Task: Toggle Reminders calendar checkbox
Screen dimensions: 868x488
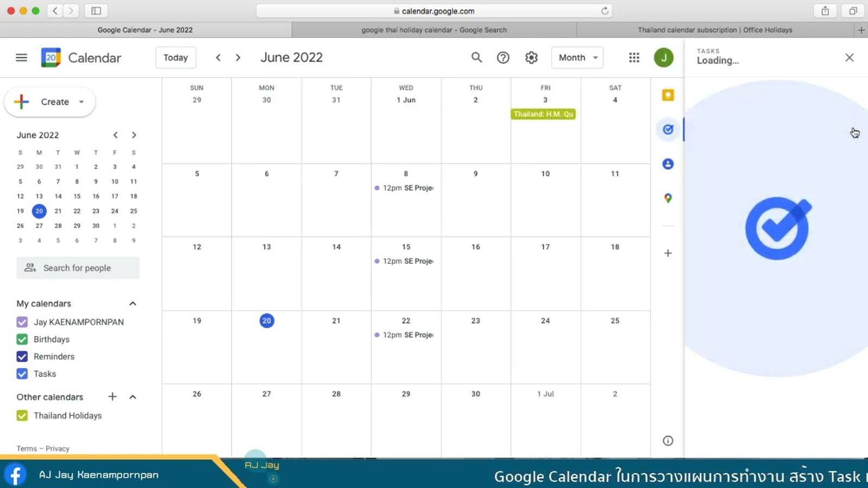Action: point(22,357)
